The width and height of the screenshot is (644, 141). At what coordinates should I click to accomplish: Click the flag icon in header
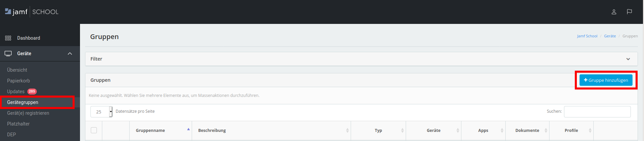tap(629, 12)
